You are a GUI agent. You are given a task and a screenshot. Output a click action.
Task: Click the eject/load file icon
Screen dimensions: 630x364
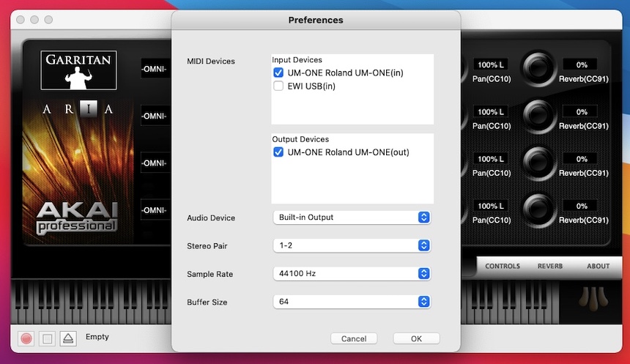coord(68,338)
